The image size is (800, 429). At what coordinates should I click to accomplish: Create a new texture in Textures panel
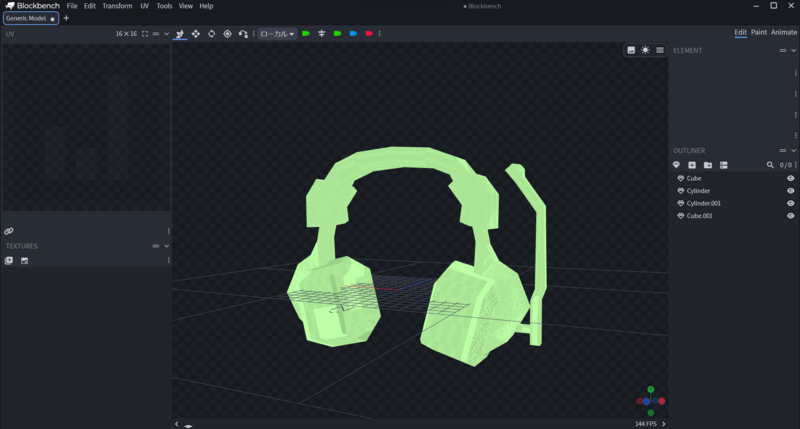click(x=24, y=261)
